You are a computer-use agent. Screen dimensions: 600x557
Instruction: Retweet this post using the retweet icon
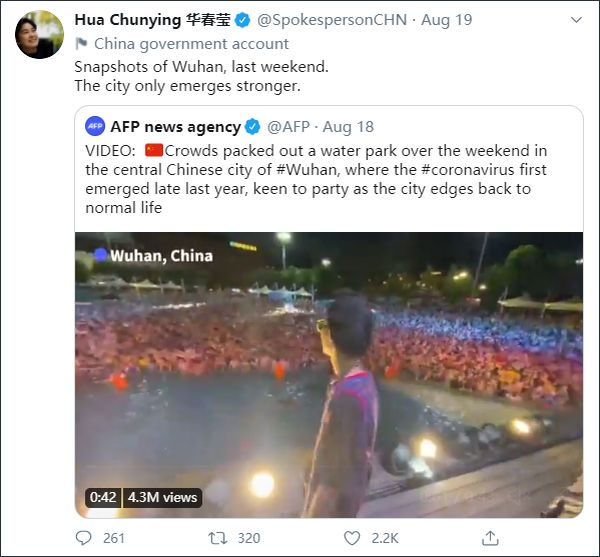pyautogui.click(x=217, y=538)
